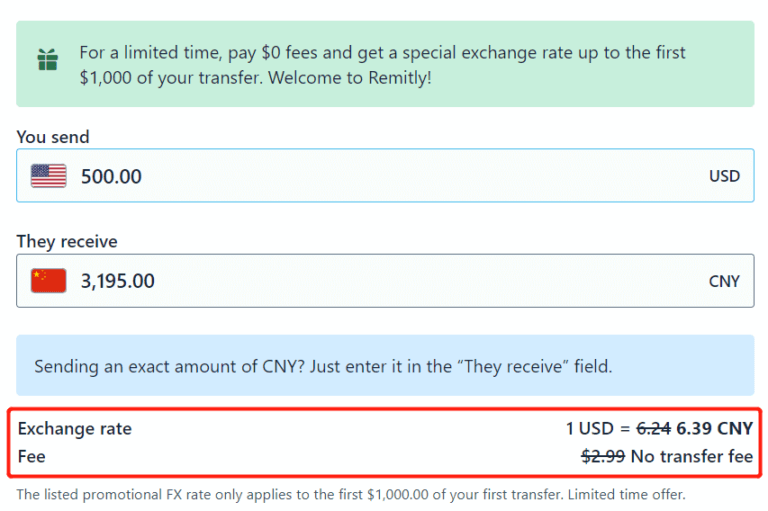
Task: Click the promotional FX rate disclaimer text
Action: coord(351,494)
